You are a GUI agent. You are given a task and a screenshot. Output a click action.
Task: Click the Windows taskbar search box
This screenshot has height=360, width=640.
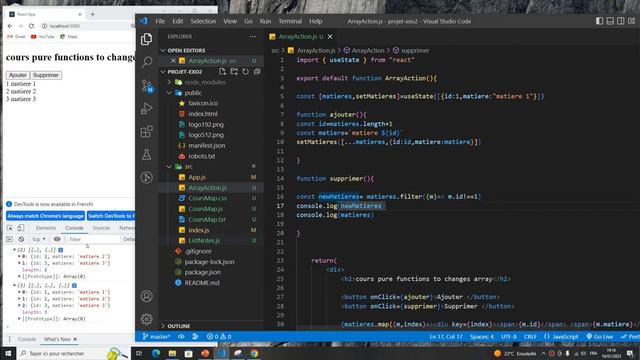pos(73,353)
